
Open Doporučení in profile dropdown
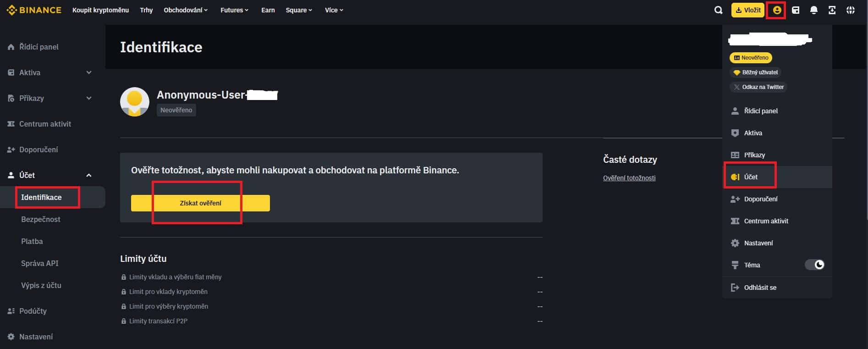[777, 199]
